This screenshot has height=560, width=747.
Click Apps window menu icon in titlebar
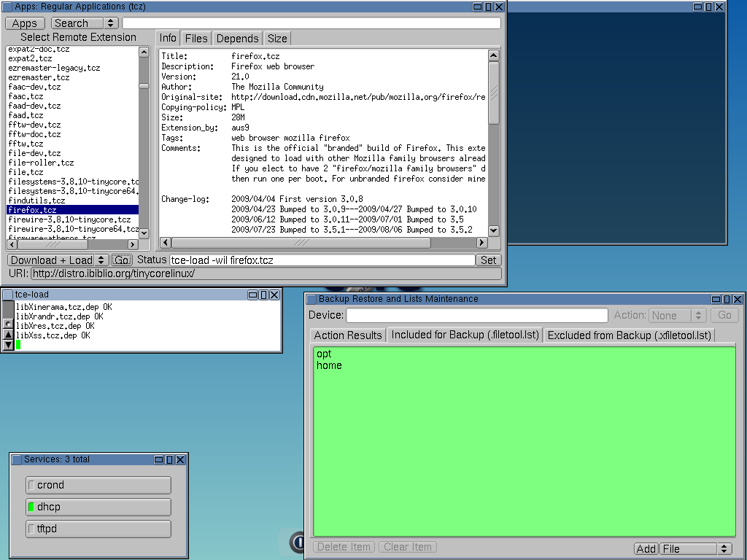point(7,7)
